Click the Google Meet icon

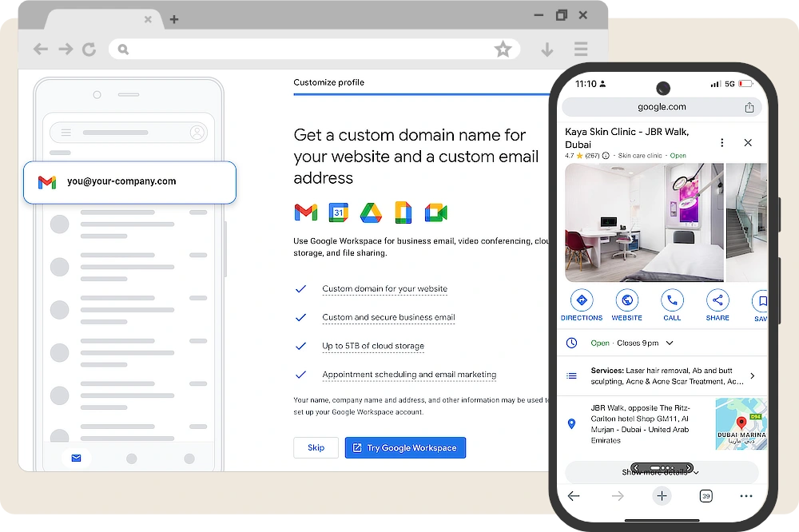(435, 213)
